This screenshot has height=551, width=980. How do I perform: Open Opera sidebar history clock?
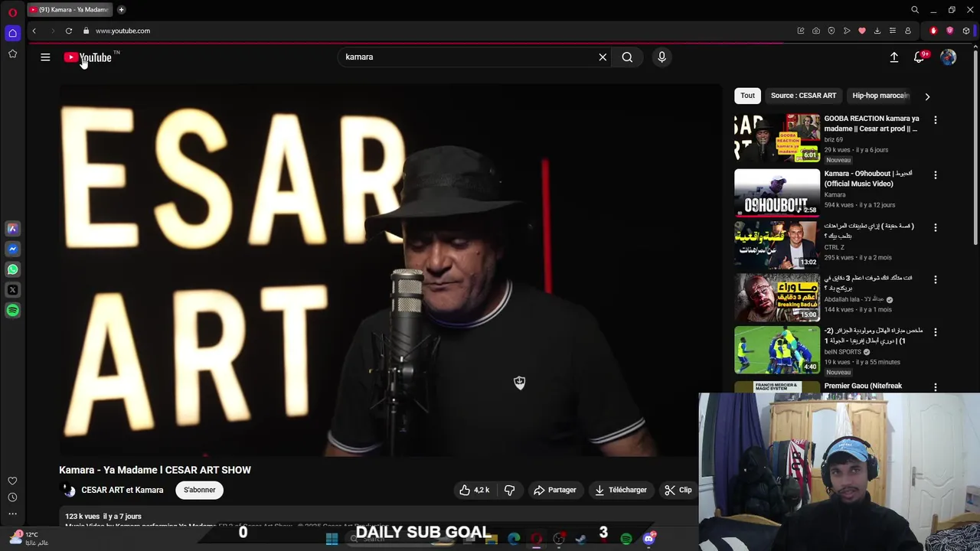coord(12,497)
